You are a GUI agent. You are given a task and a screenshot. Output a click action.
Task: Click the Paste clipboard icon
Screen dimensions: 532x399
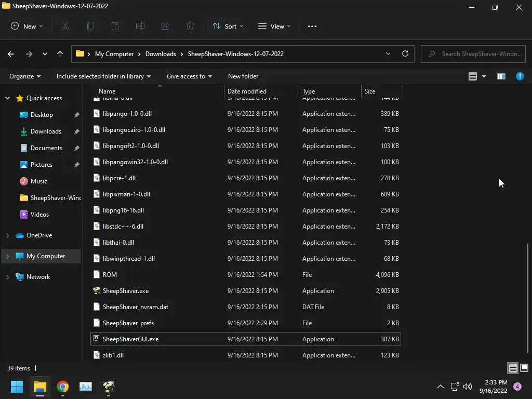115,26
